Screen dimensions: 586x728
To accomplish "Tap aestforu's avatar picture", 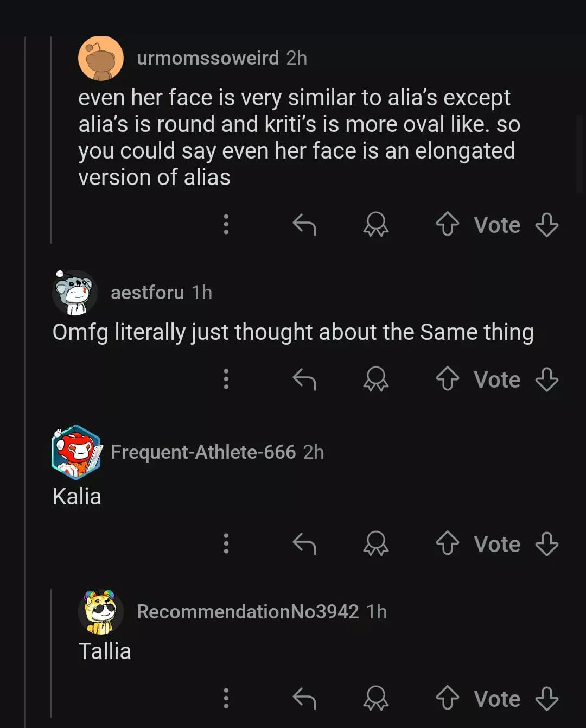I will point(75,293).
